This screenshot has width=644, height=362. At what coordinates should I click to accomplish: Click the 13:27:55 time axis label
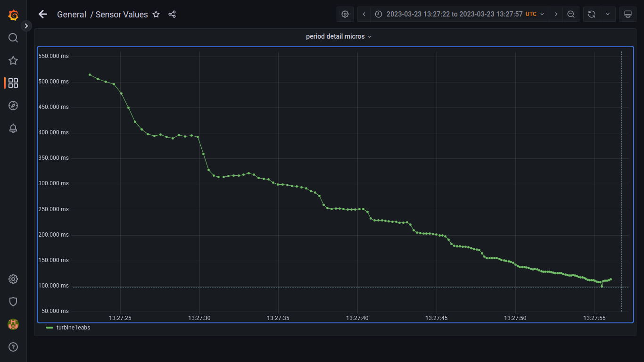[594, 318]
